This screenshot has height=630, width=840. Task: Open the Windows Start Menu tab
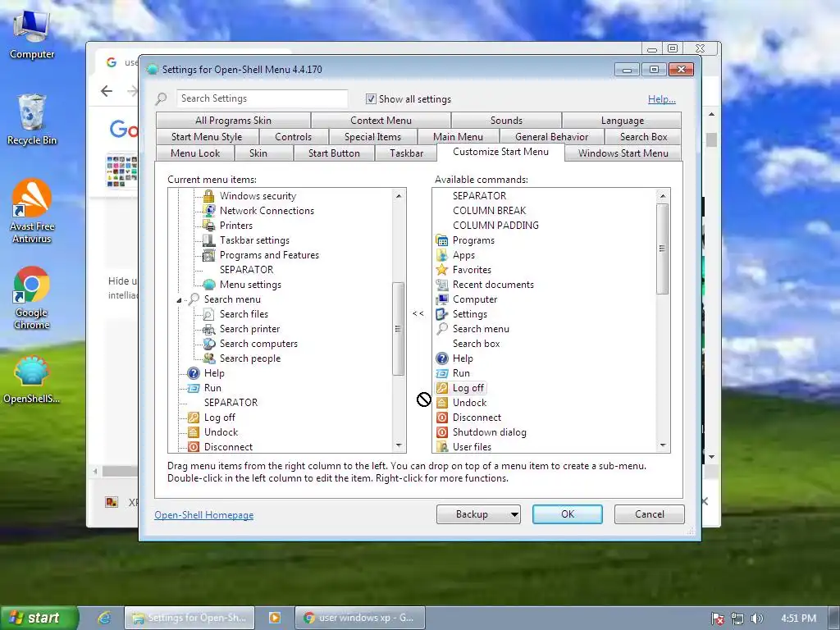(x=623, y=153)
